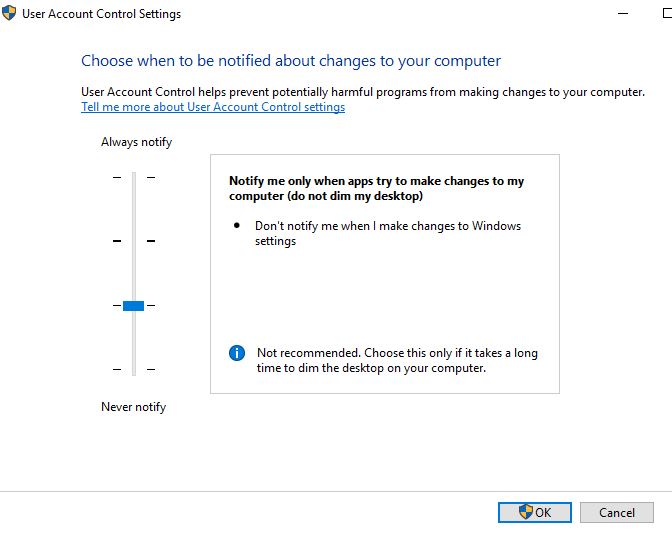Viewport: 672px width, 535px height.
Task: Click the blue info icon beside Not recommended
Action: (x=237, y=353)
